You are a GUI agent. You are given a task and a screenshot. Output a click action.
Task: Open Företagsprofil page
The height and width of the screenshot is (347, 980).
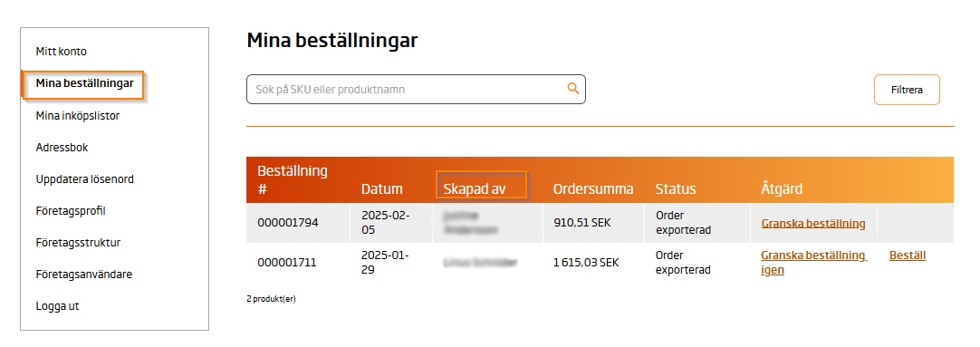point(71,211)
